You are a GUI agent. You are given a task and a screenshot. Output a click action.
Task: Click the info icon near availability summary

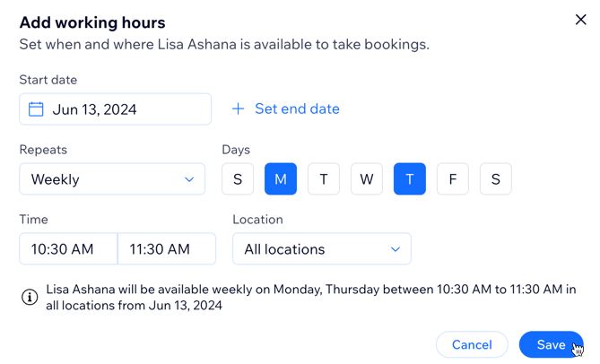point(29,297)
